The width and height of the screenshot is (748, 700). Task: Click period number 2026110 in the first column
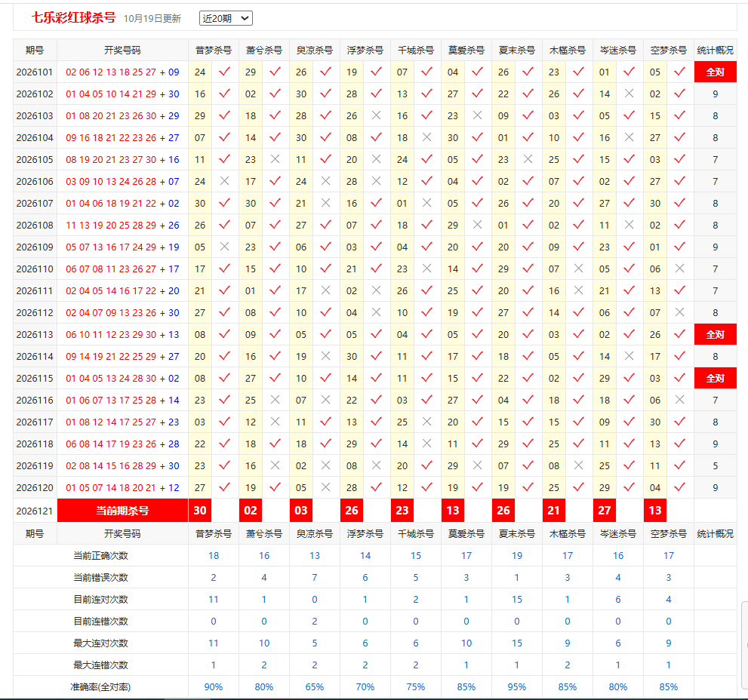[35, 269]
